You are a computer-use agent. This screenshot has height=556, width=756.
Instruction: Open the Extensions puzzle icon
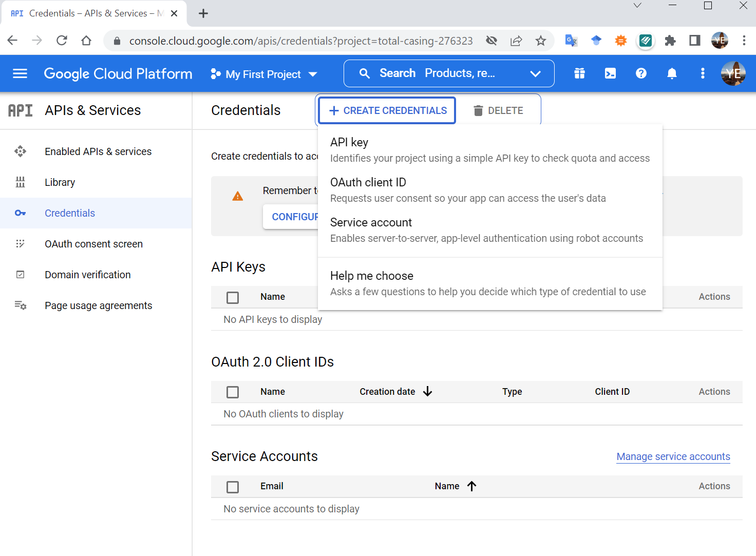(670, 41)
